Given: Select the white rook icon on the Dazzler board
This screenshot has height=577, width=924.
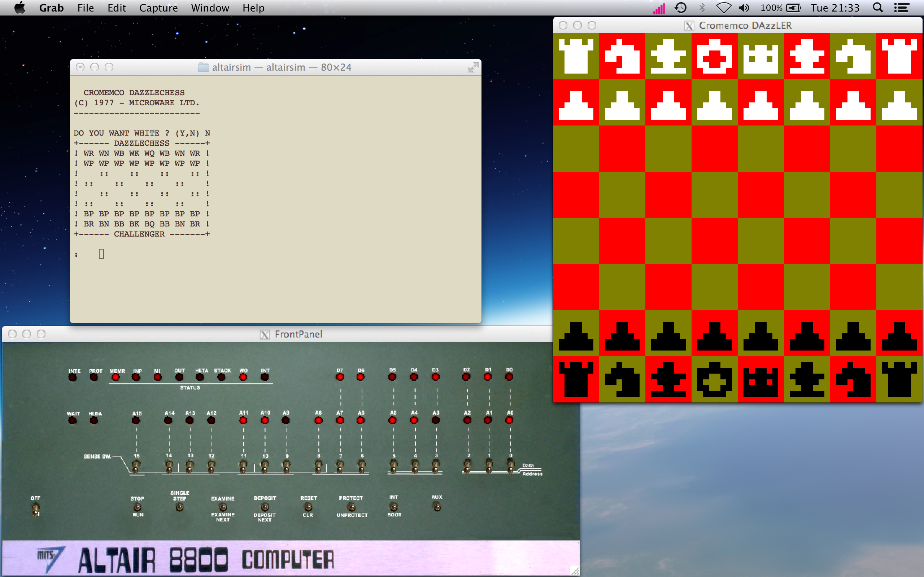Looking at the screenshot, I should (x=576, y=57).
